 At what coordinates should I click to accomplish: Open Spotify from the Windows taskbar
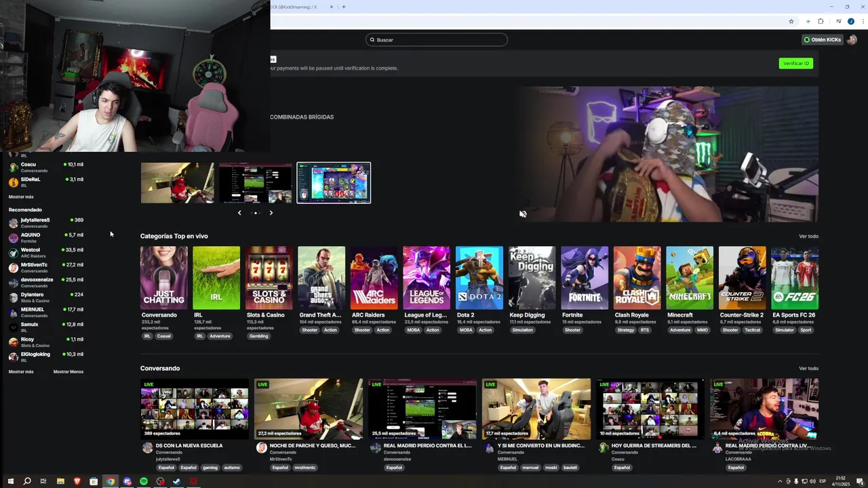pos(144,481)
